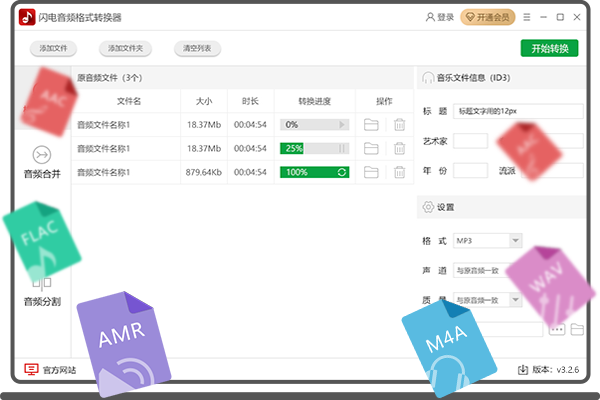Start conversion with the play arrow on the 0% bar
The image size is (600, 400).
tap(343, 125)
